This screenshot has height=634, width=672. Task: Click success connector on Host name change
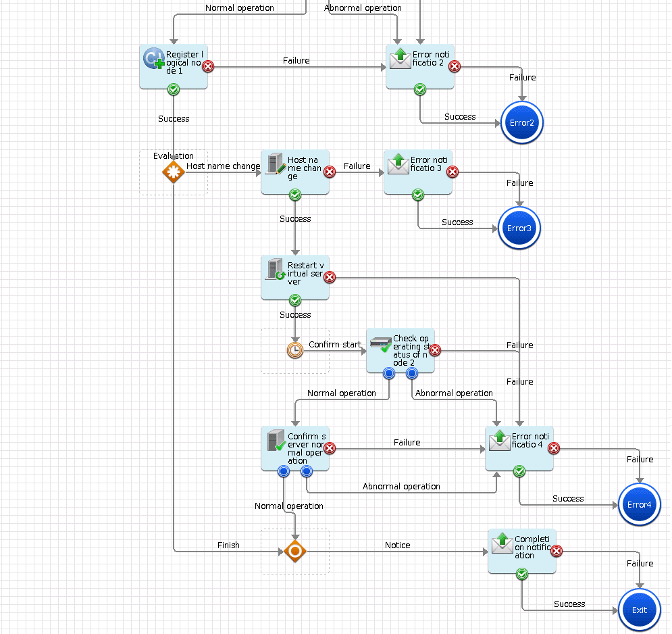[x=295, y=195]
